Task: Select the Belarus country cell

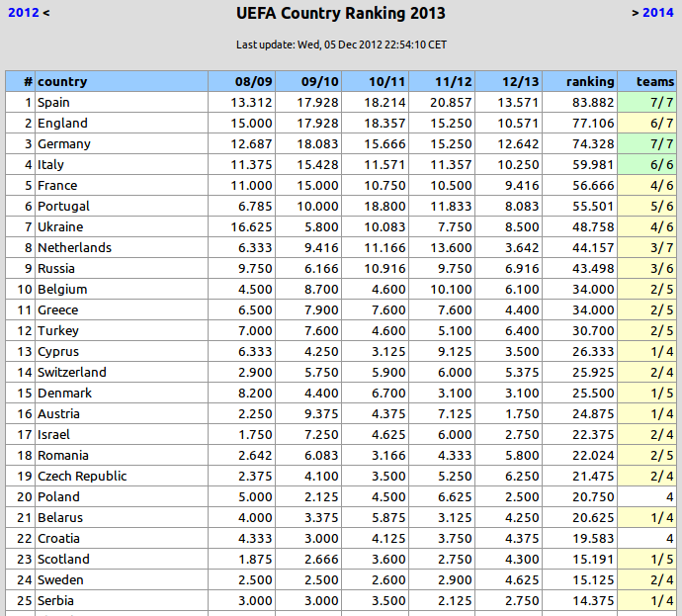Action: coord(122,517)
